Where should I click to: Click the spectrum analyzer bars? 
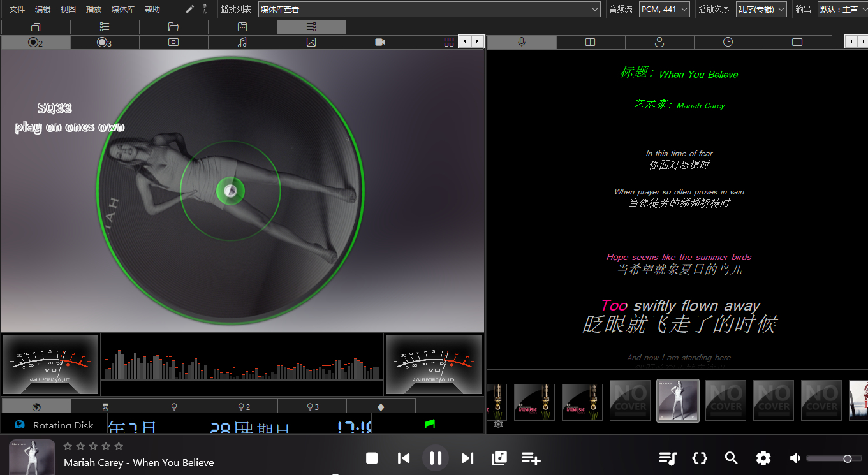pyautogui.click(x=242, y=365)
